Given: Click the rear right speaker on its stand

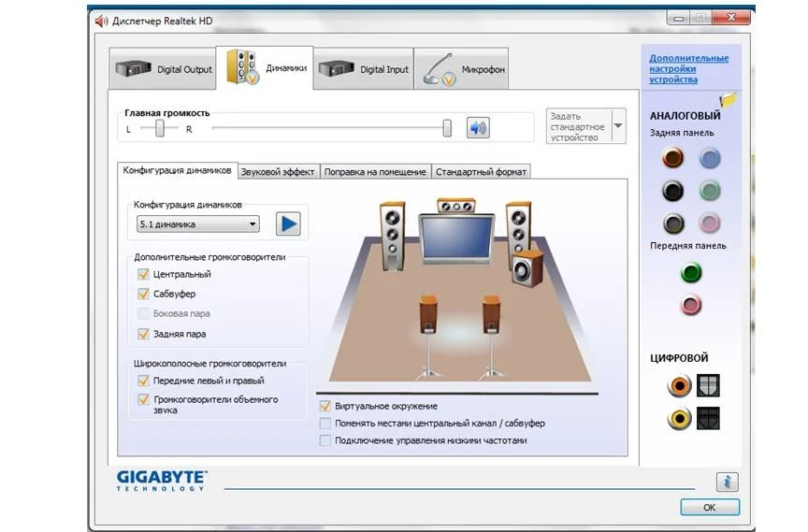Looking at the screenshot, I should click(491, 338).
